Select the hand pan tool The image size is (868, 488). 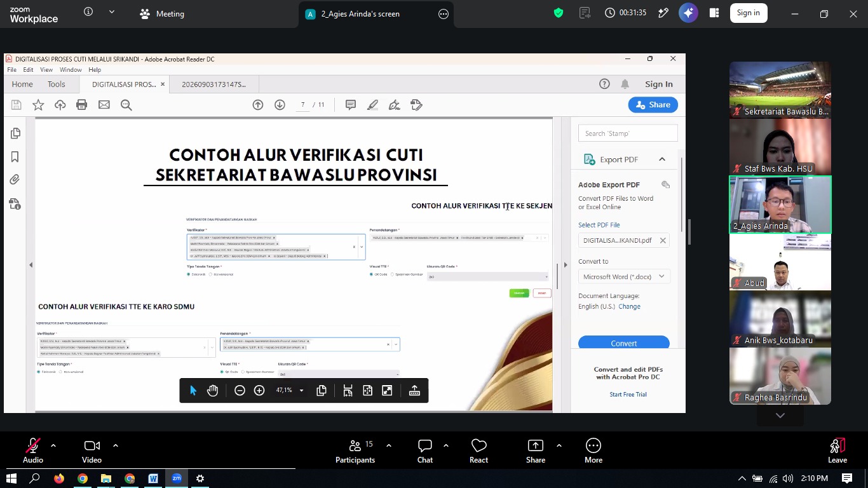pyautogui.click(x=213, y=391)
